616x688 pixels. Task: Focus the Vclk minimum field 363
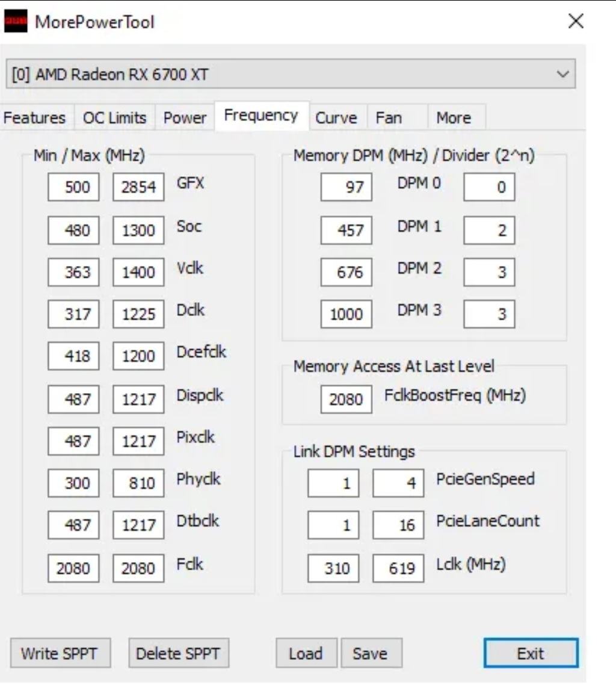tap(73, 272)
